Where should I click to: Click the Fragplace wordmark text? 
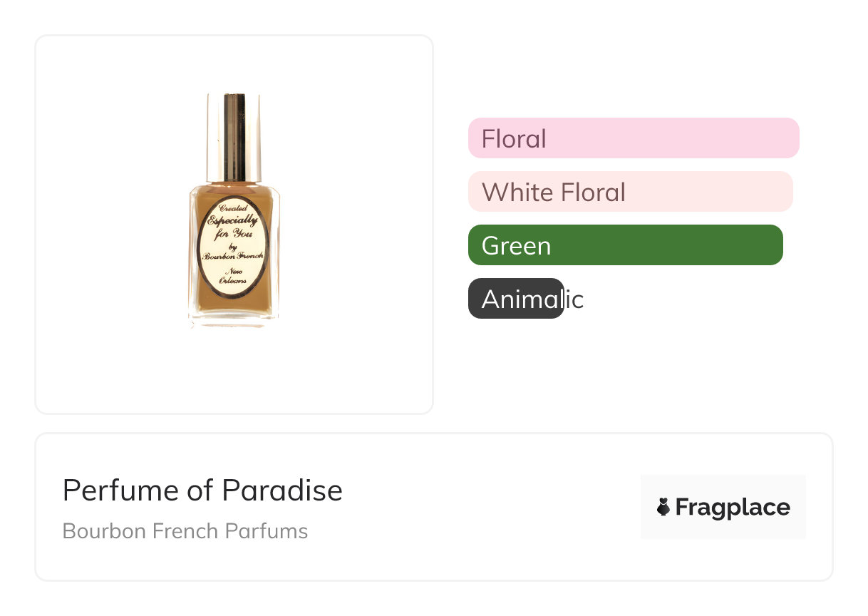(733, 508)
